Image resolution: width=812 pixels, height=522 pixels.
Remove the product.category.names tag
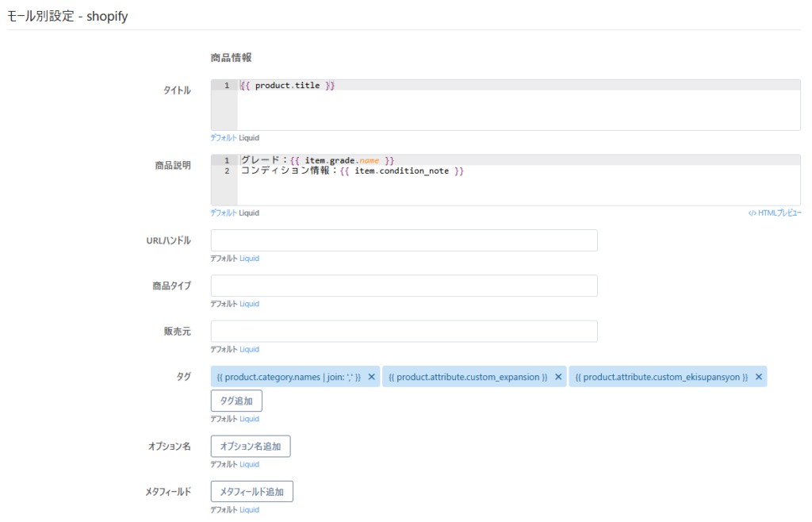pos(371,377)
